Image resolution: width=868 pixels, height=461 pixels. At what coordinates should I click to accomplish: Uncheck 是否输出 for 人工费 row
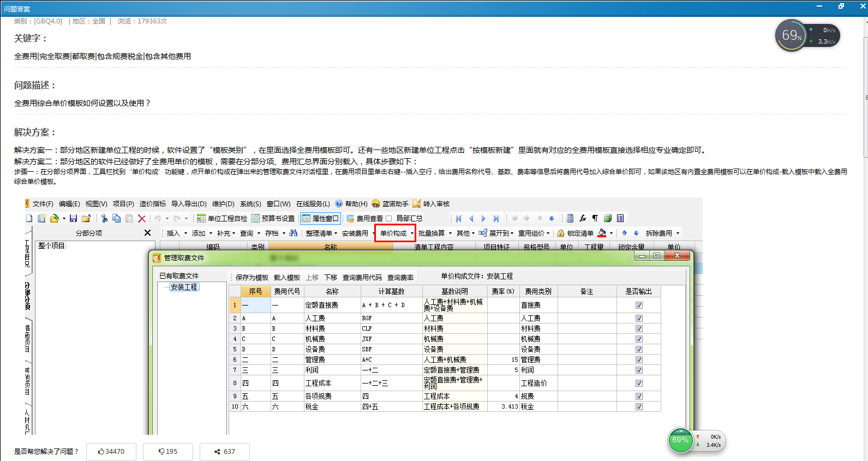639,318
